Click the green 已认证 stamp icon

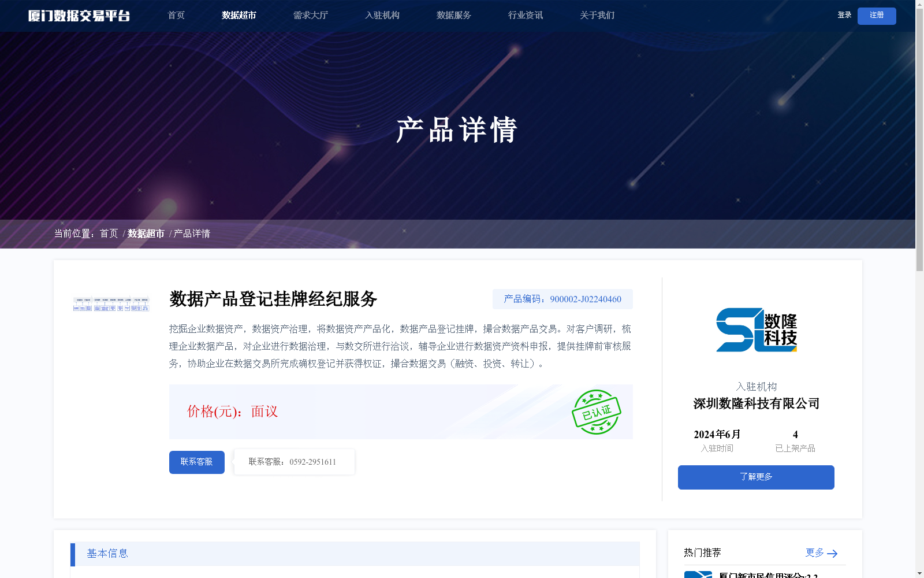click(x=597, y=412)
